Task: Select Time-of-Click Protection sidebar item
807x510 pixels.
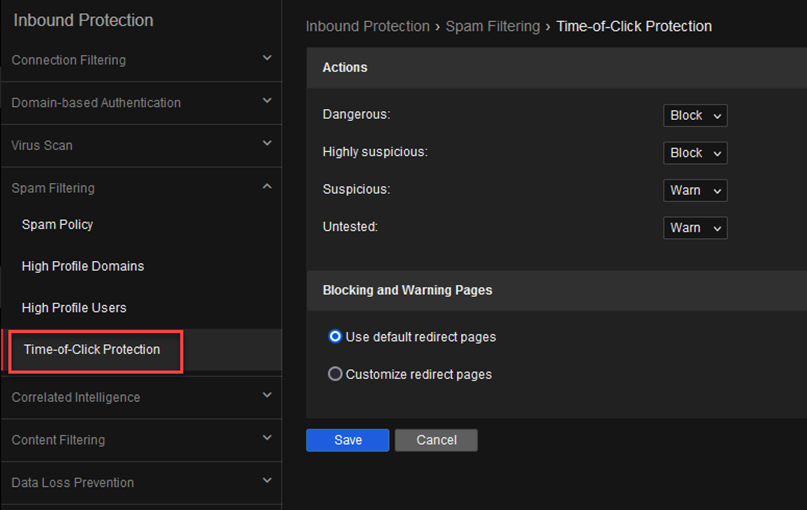Action: click(x=92, y=349)
